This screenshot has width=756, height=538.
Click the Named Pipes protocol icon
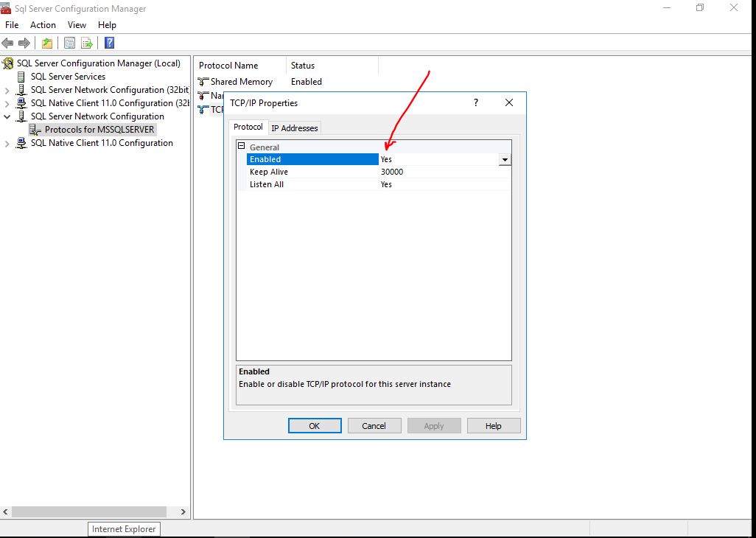(203, 96)
